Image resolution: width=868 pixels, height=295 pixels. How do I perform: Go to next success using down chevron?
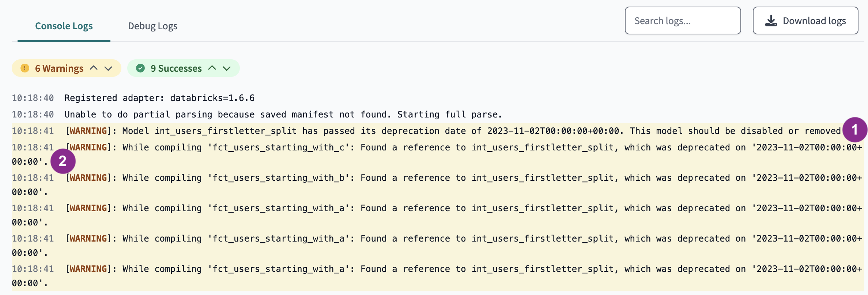227,68
